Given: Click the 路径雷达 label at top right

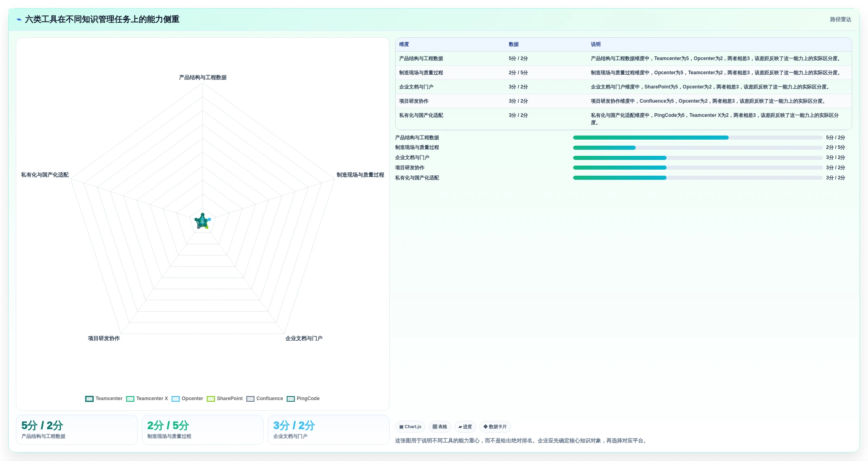Looking at the screenshot, I should tap(840, 19).
